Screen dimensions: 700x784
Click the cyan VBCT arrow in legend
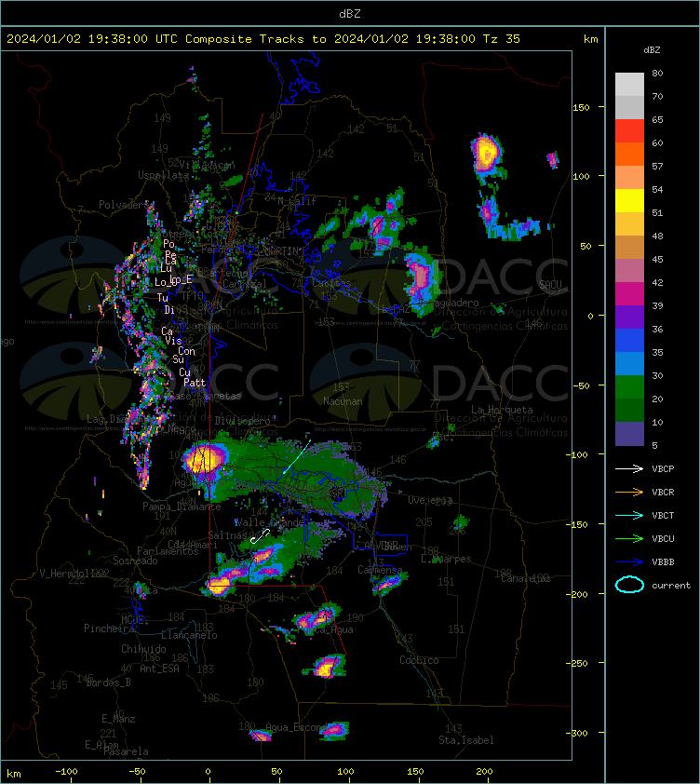point(629,515)
